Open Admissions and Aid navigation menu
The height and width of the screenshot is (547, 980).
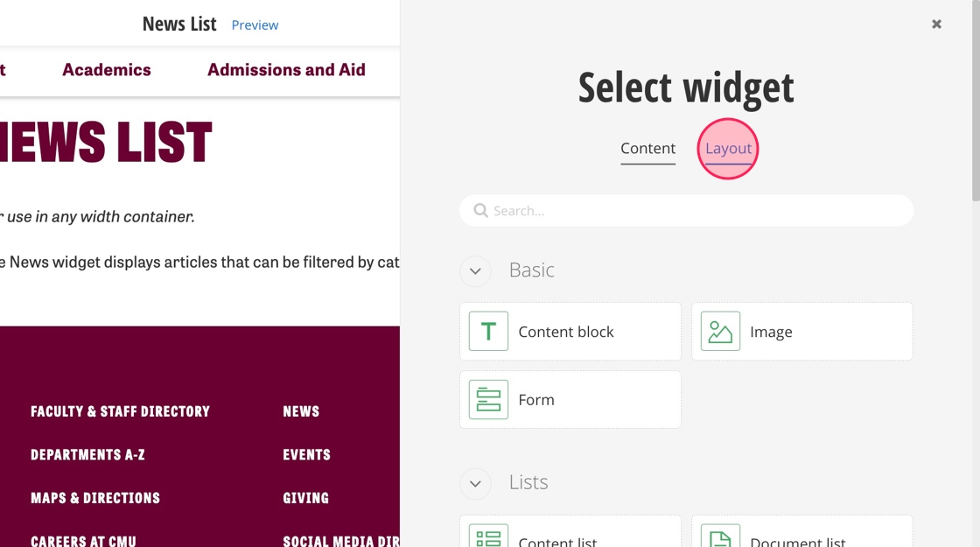click(286, 70)
